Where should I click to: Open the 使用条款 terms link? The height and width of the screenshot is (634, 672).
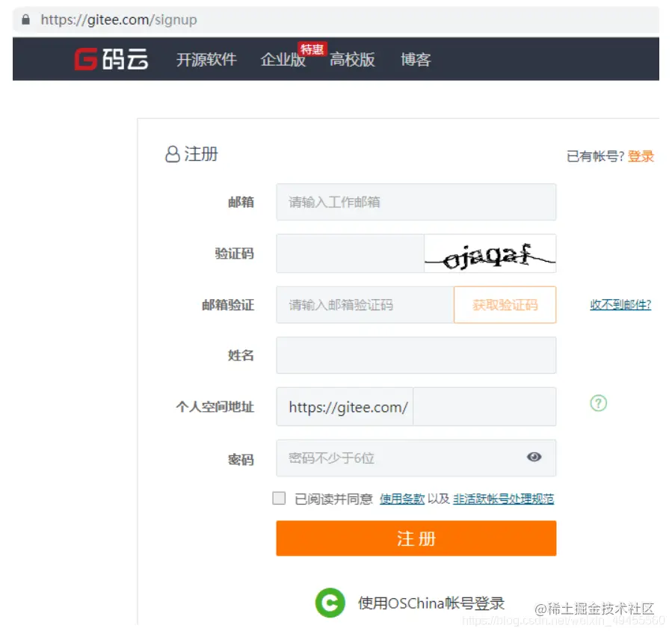(401, 498)
